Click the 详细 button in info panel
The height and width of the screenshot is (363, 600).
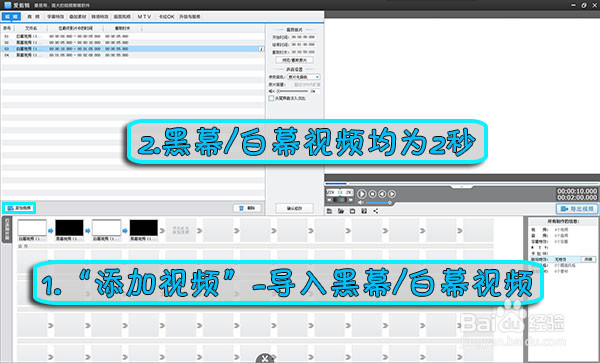pos(588,259)
